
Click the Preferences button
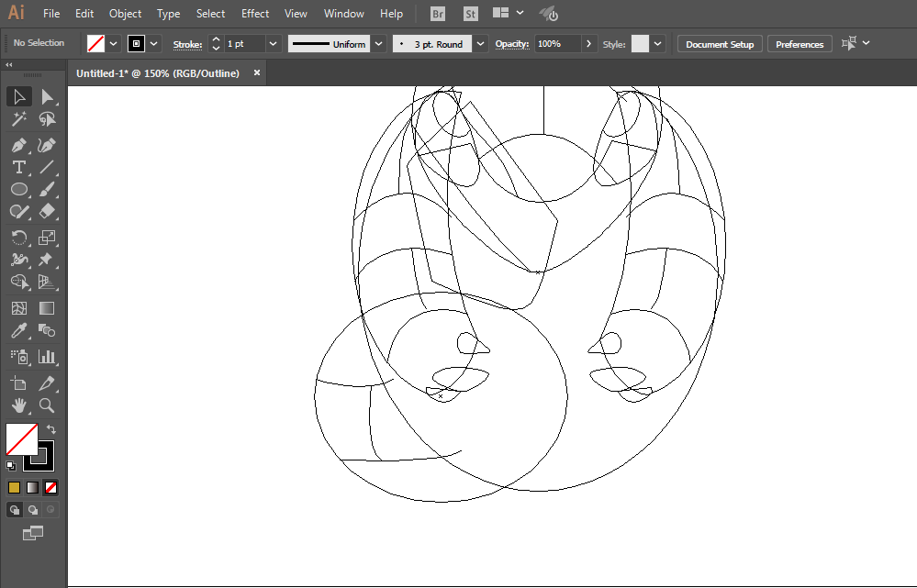(x=799, y=44)
